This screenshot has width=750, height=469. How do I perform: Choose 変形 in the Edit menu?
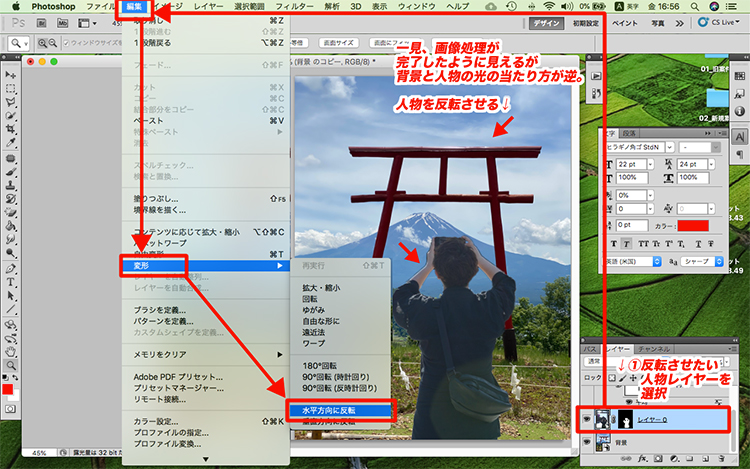(206, 266)
